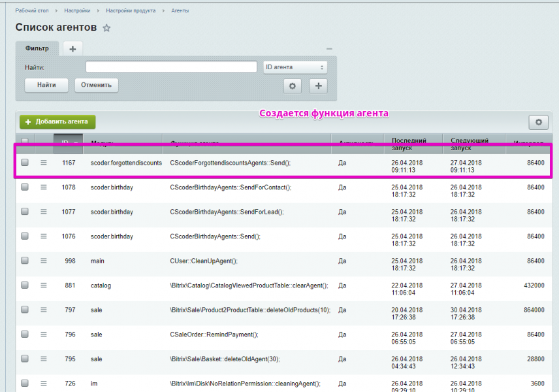Open filter settings gear icon
The image size is (559, 392).
(x=292, y=86)
